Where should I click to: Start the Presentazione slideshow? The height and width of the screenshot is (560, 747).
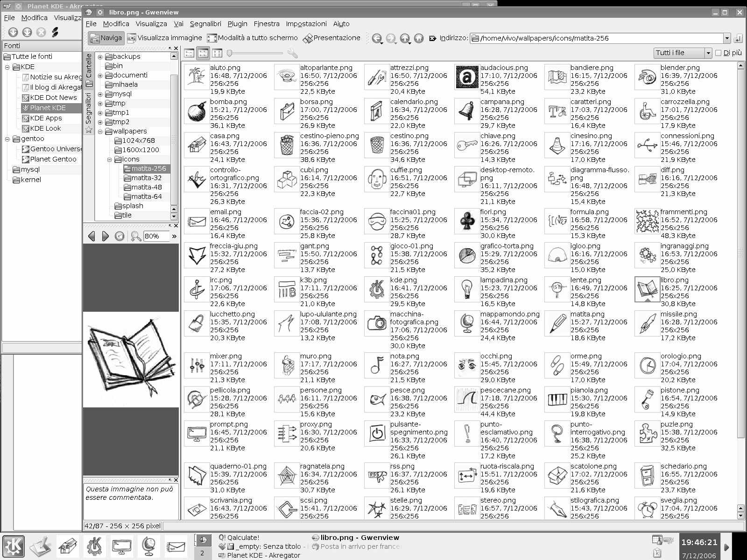pyautogui.click(x=331, y=38)
